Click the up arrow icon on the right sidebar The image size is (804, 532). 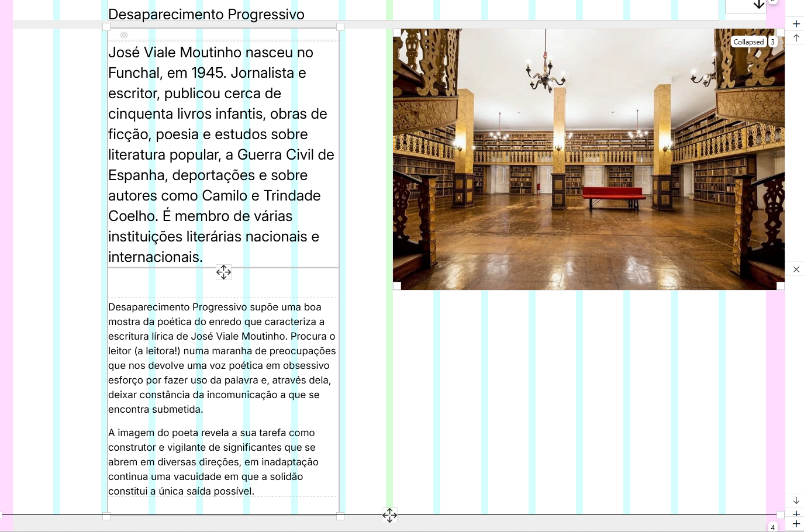coord(796,39)
